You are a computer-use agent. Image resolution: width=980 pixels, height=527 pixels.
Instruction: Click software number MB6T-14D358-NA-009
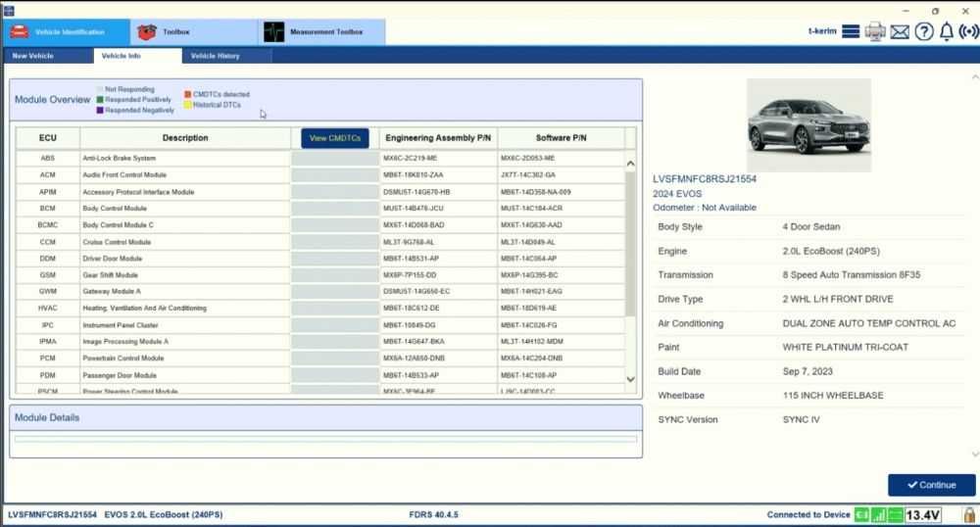(536, 192)
